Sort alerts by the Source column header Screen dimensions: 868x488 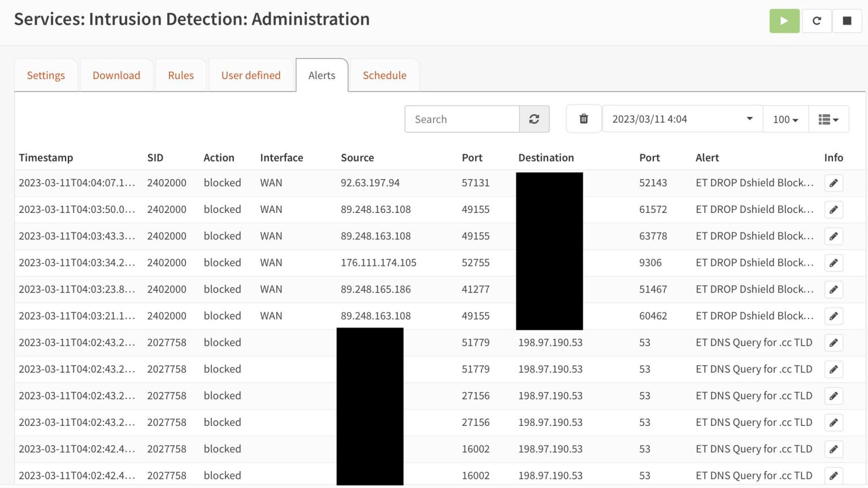[357, 158]
